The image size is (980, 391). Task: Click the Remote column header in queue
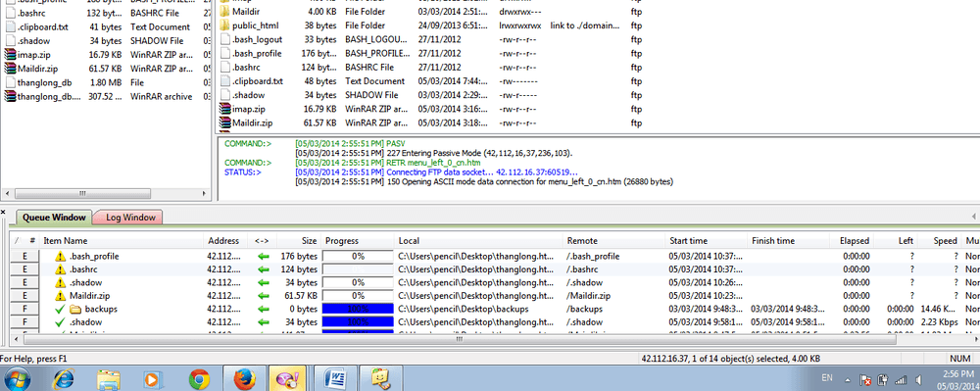[614, 240]
